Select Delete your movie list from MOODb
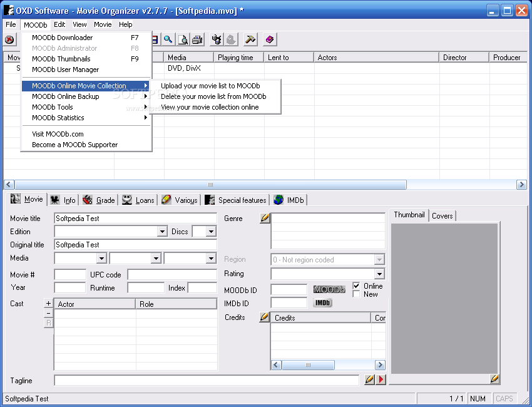This screenshot has width=532, height=407. point(215,96)
